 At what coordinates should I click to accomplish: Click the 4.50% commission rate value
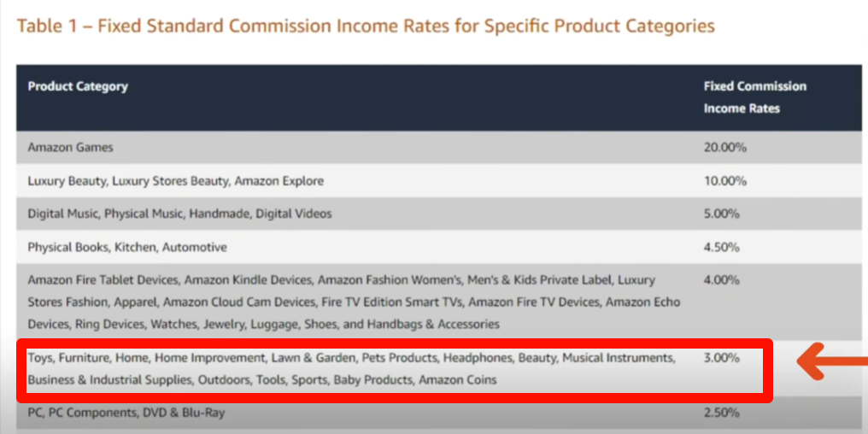721,247
